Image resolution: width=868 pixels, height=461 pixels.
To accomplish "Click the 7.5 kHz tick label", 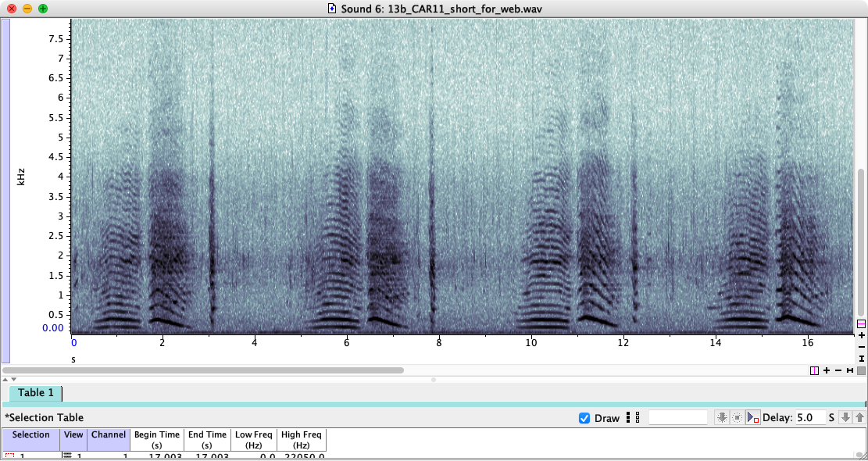I will [x=58, y=38].
